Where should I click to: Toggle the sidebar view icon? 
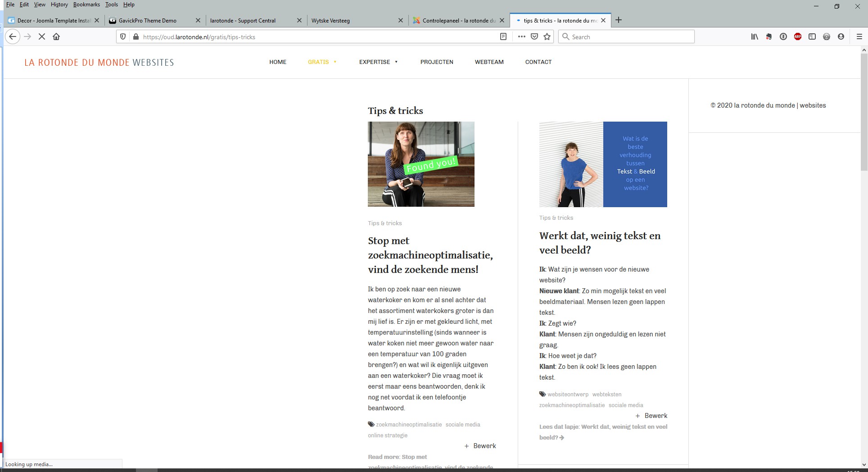(812, 37)
